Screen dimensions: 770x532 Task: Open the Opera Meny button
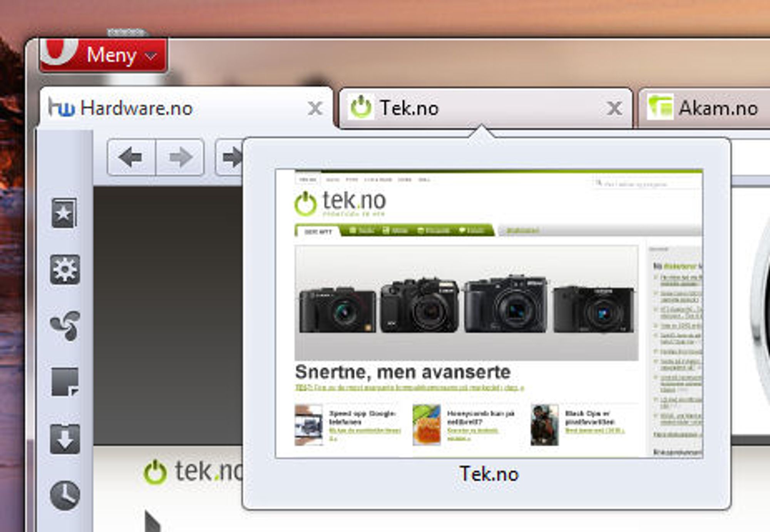point(103,55)
